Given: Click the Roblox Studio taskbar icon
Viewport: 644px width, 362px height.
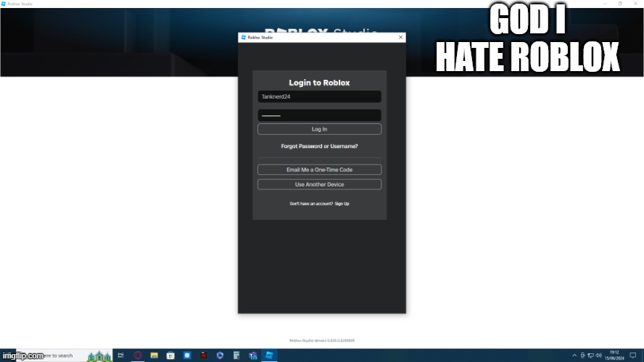Looking at the screenshot, I should click(x=269, y=355).
